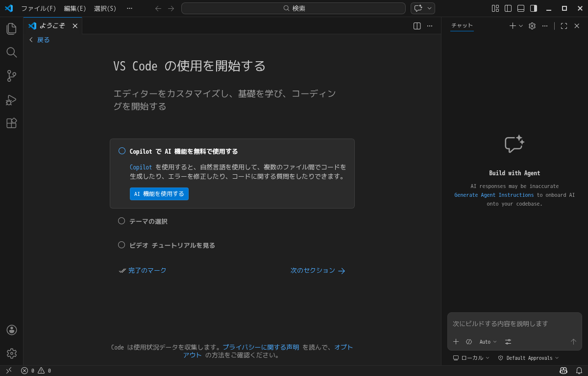Open the Accounts menu icon
588x376 pixels.
(11, 330)
